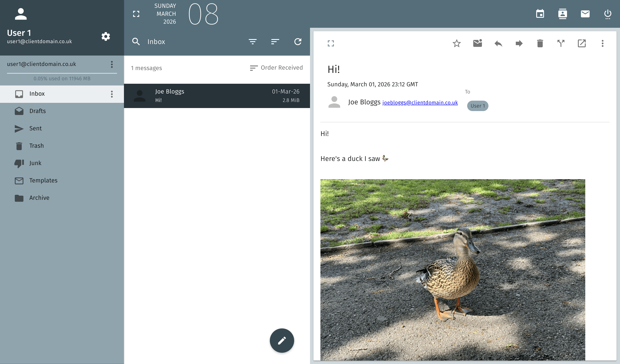Open Inbox folder options menu
Screen dimensions: 620x364
point(112,94)
